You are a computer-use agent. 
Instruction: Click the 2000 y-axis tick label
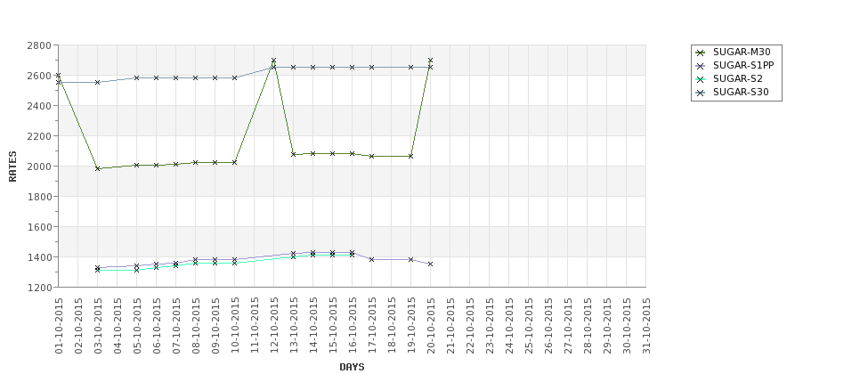click(39, 167)
